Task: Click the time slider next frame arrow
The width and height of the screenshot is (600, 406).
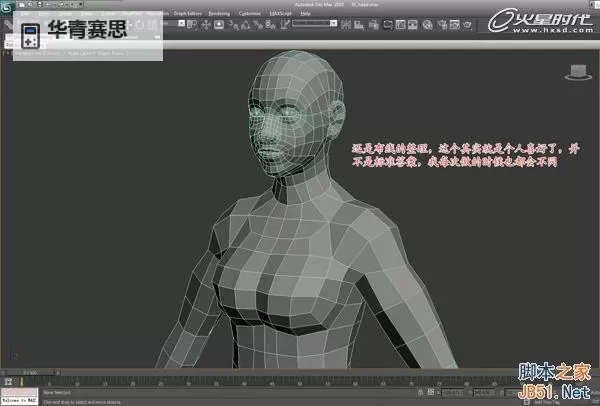Action: point(58,372)
